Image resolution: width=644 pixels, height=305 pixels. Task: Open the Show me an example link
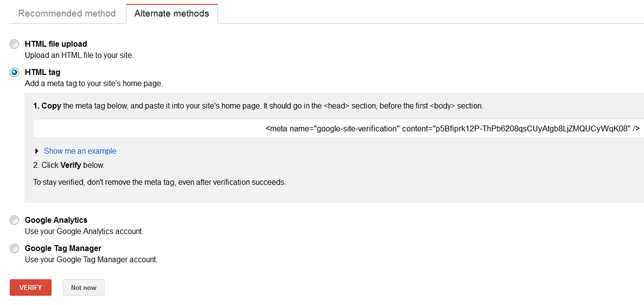pyautogui.click(x=80, y=151)
